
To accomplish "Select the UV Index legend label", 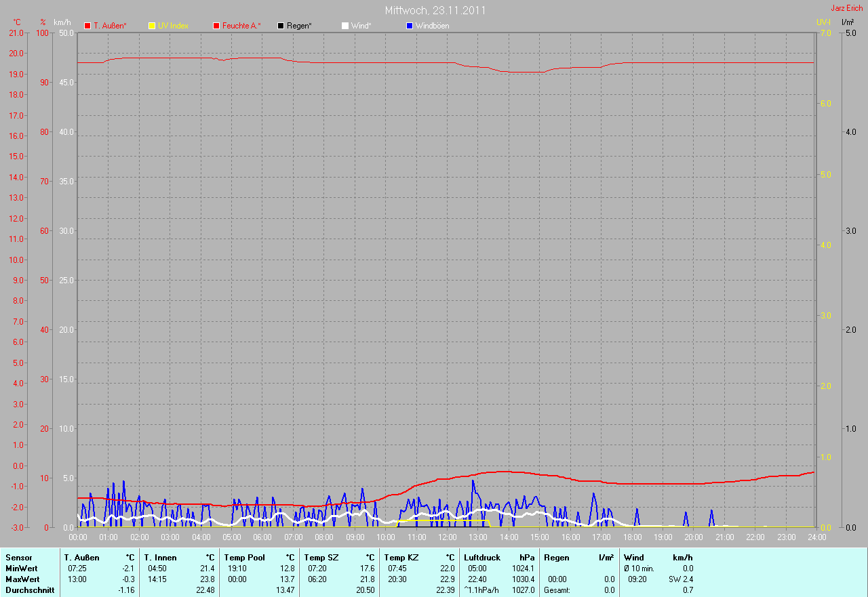I will coord(173,26).
